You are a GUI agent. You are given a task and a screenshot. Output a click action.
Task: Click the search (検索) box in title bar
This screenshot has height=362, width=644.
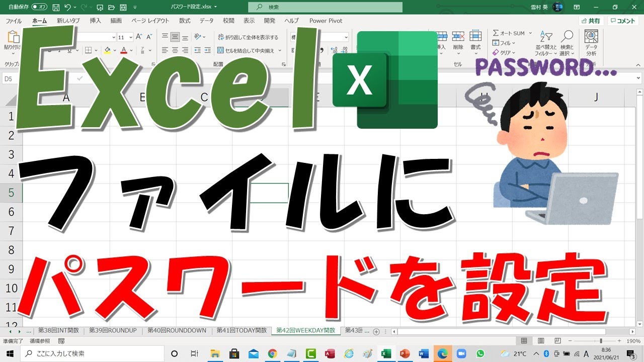tap(325, 7)
